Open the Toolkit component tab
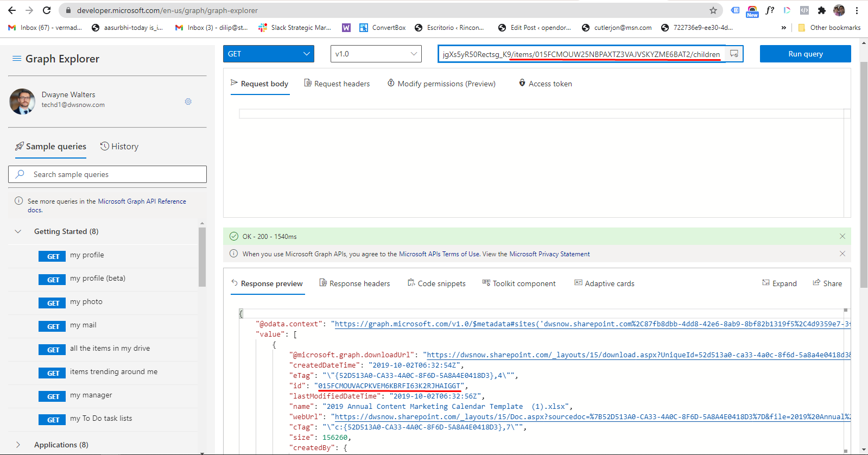The width and height of the screenshot is (868, 455). [x=519, y=283]
